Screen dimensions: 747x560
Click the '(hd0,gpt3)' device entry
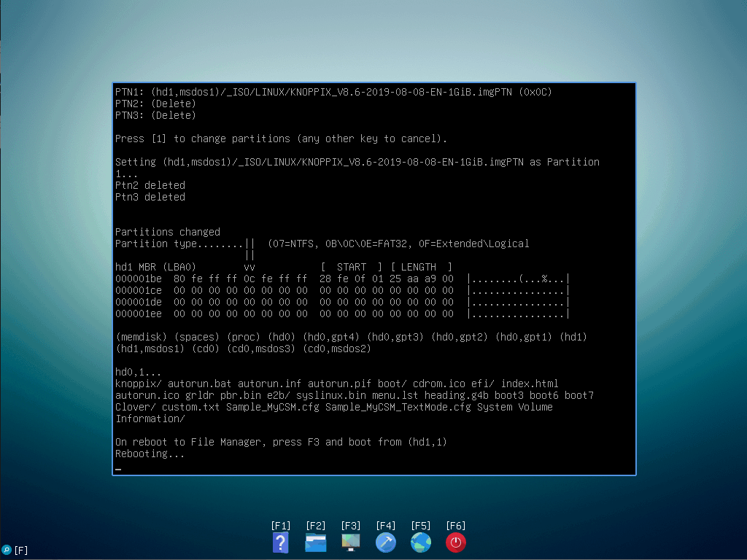[395, 337]
